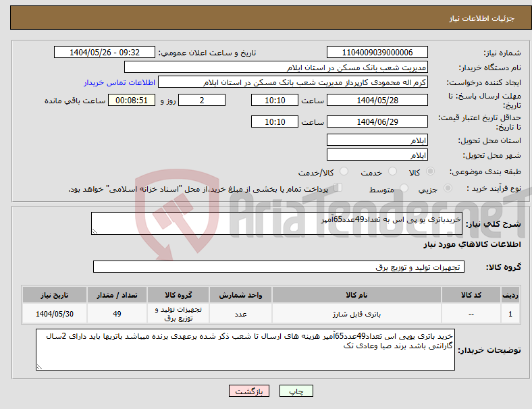Click the نام کالا column header
The width and height of the screenshot is (532, 409).
point(356,295)
